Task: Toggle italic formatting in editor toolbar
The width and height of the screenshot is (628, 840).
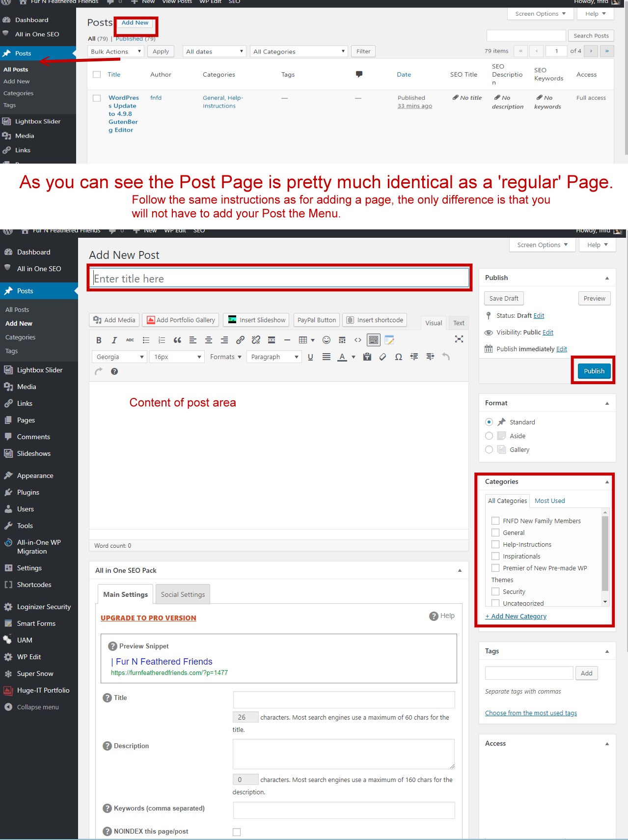Action: pos(114,340)
